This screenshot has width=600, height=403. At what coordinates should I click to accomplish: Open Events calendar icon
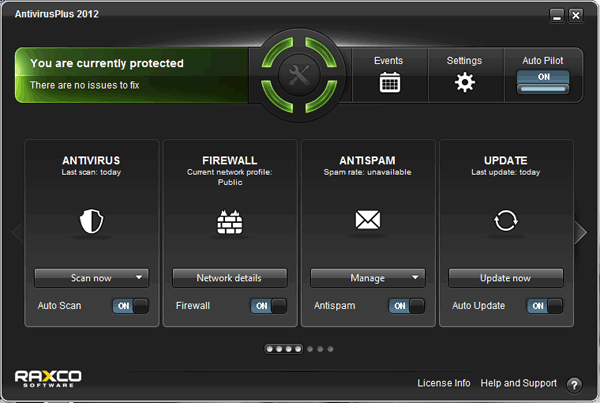(390, 82)
